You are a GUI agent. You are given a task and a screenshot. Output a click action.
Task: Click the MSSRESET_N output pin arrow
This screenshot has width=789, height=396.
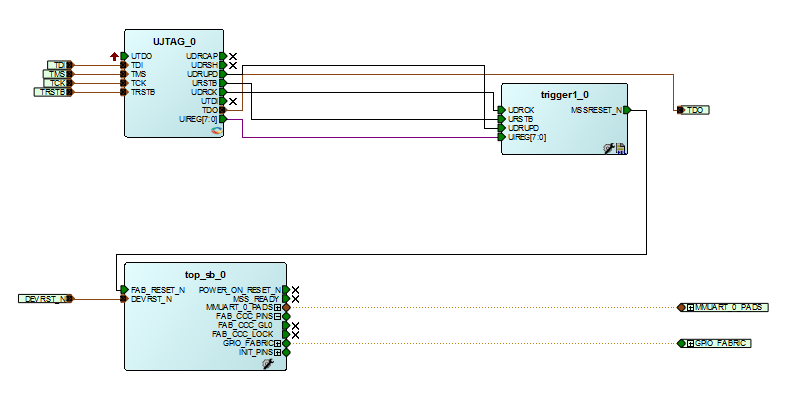[627, 110]
